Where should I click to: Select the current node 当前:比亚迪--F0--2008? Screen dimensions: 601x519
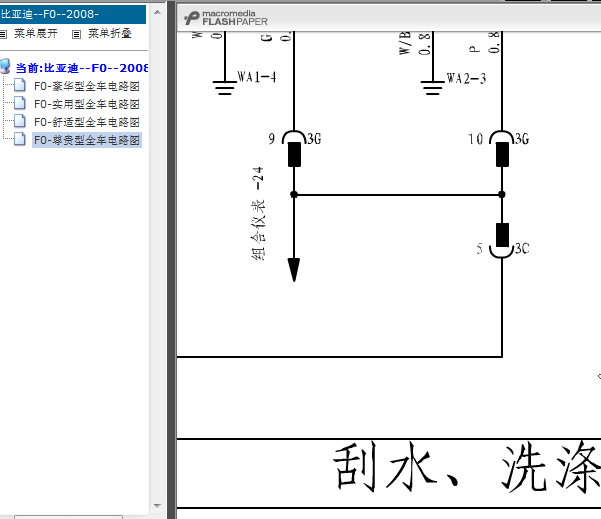coord(82,68)
